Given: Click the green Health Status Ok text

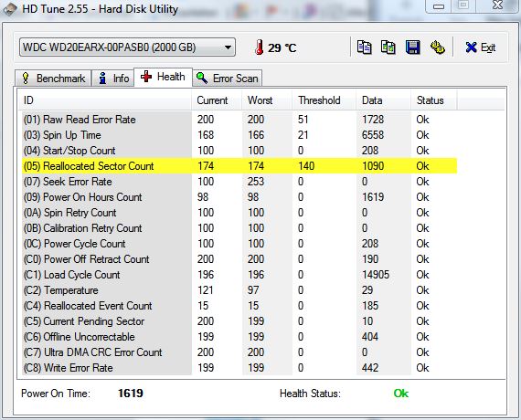Looking at the screenshot, I should coord(400,394).
